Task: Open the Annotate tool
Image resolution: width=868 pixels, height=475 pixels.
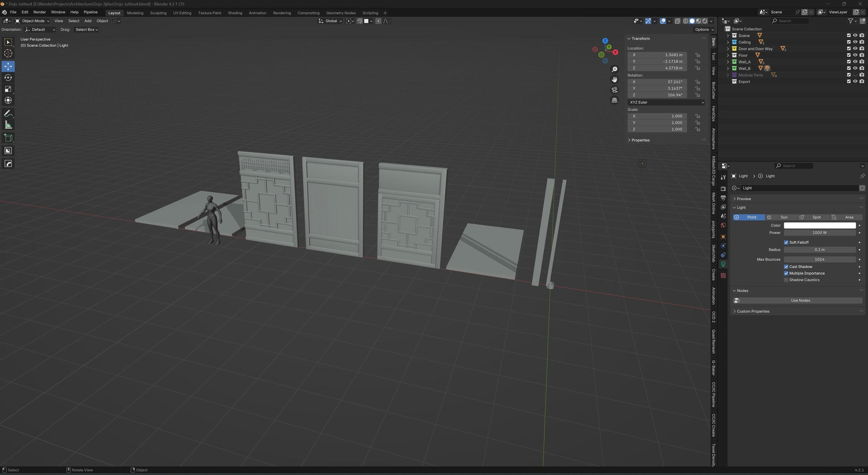Action: tap(8, 113)
